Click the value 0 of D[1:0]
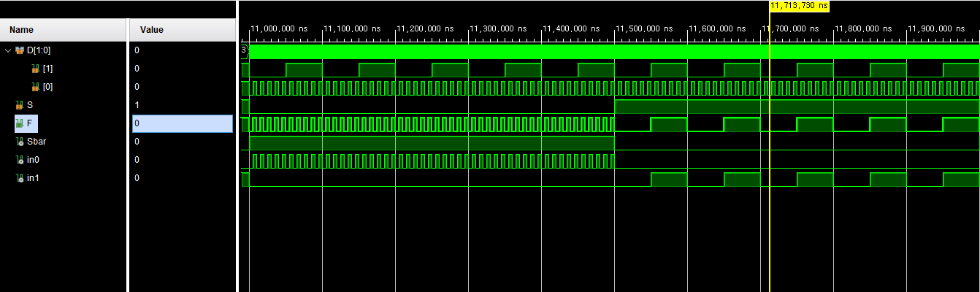This screenshot has width=980, height=292. [x=137, y=50]
